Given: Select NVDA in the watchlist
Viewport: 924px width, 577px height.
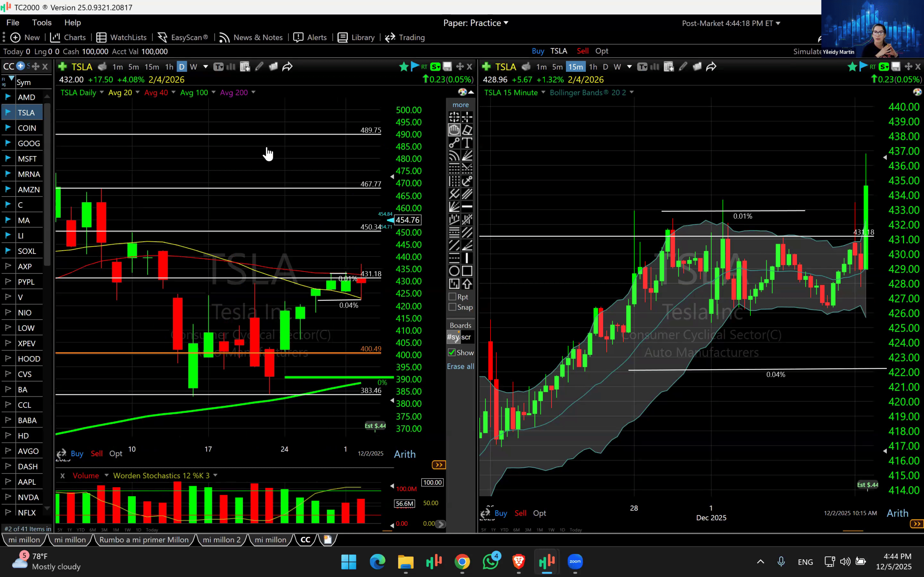Looking at the screenshot, I should click(x=28, y=497).
